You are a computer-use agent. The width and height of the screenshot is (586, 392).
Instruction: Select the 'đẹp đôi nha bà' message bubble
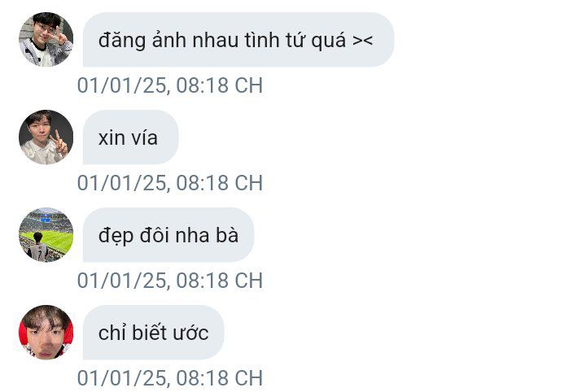click(168, 235)
